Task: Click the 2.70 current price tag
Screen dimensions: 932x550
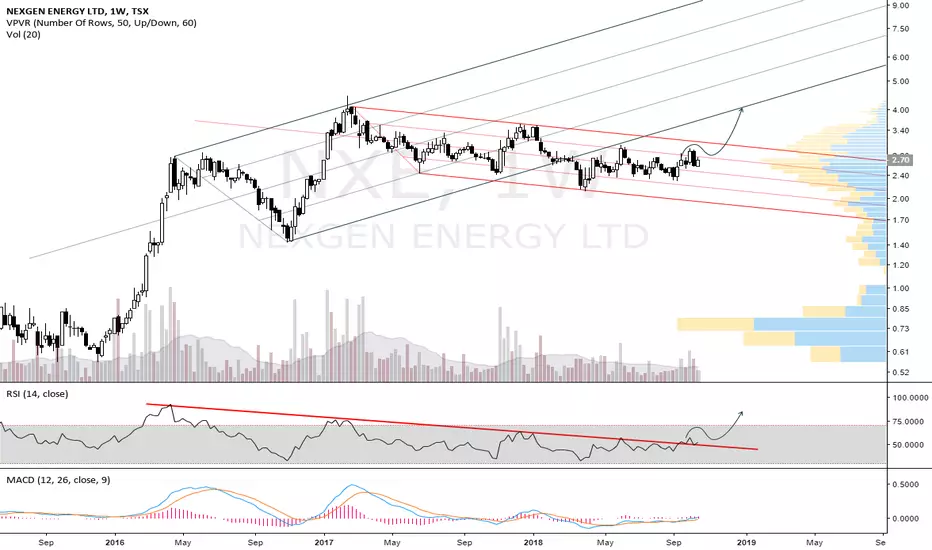Action: coord(901,159)
